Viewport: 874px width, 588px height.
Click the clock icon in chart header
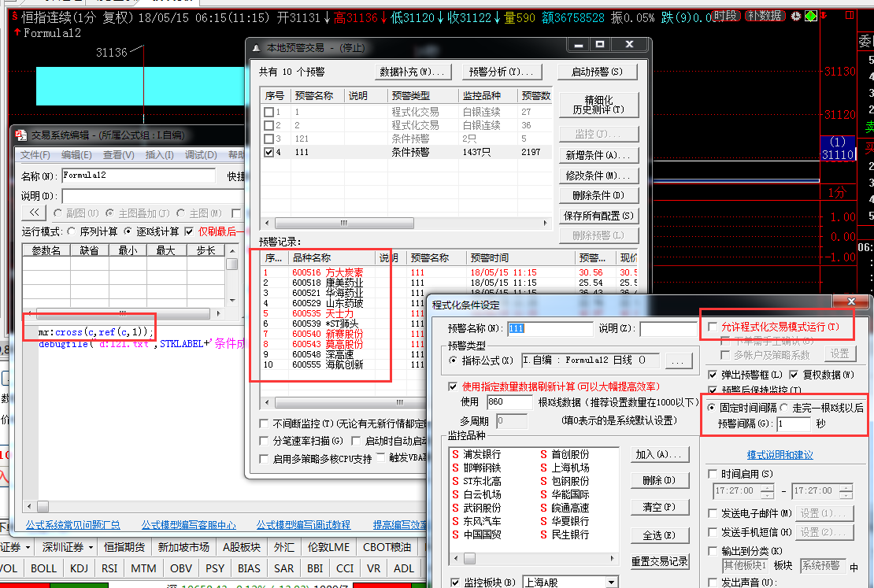795,16
